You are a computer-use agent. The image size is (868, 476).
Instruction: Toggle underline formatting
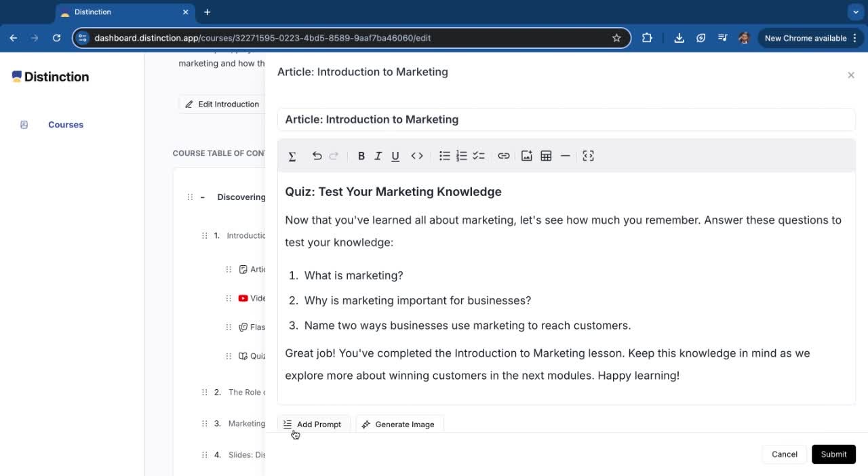395,156
